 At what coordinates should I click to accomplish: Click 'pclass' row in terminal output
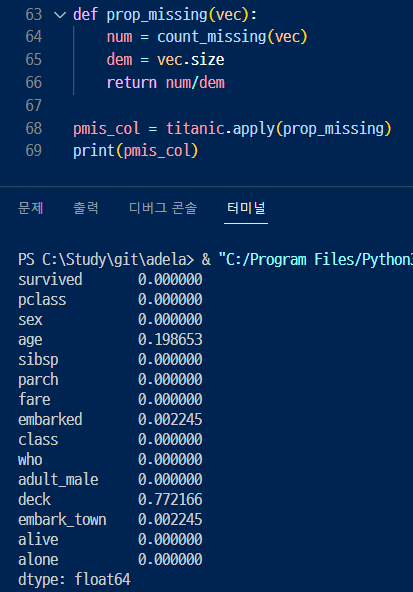tap(110, 300)
